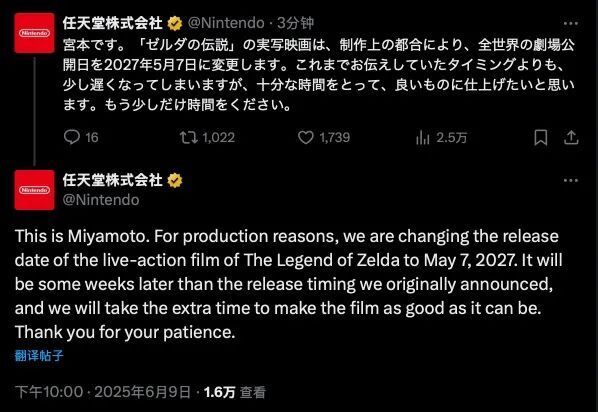Image resolution: width=598 pixels, height=412 pixels.
Task: Click the 下午10:00 · 2025年6月9日 timestamp
Action: [103, 392]
